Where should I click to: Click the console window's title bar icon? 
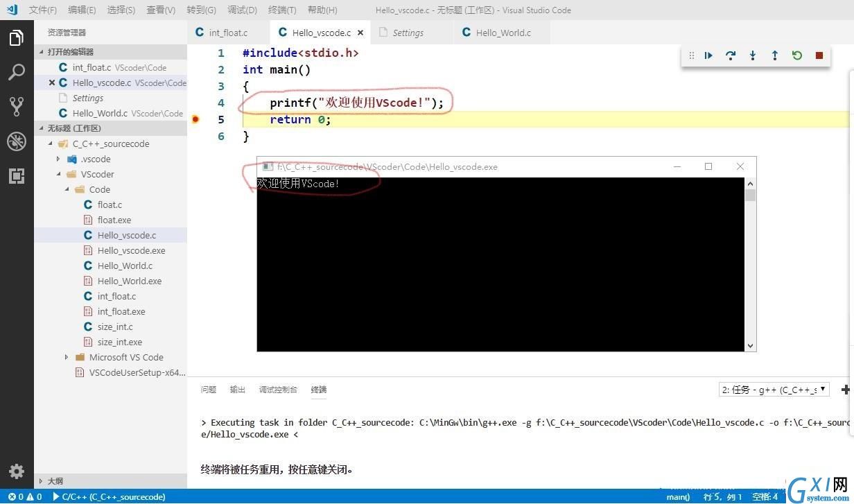tap(267, 166)
